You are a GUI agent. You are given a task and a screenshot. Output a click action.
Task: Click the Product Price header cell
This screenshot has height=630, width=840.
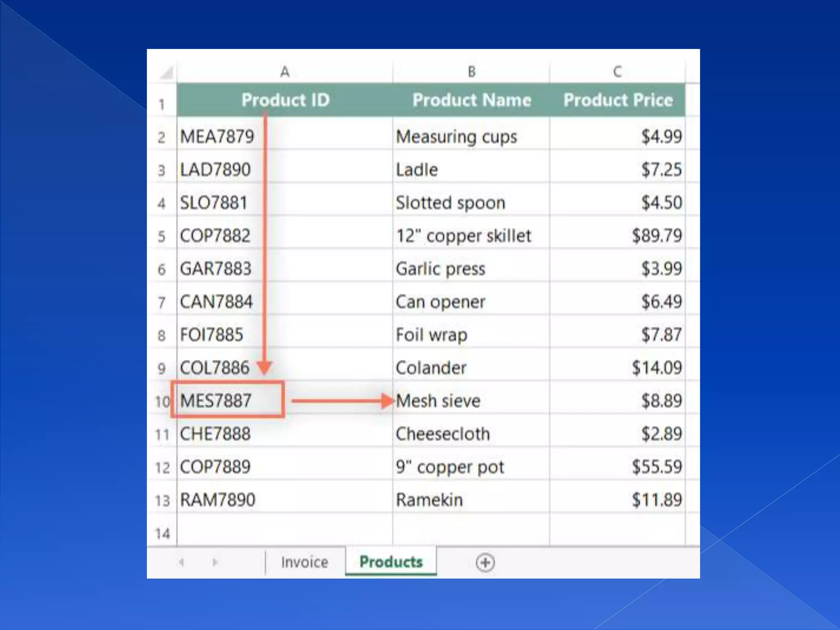click(618, 100)
